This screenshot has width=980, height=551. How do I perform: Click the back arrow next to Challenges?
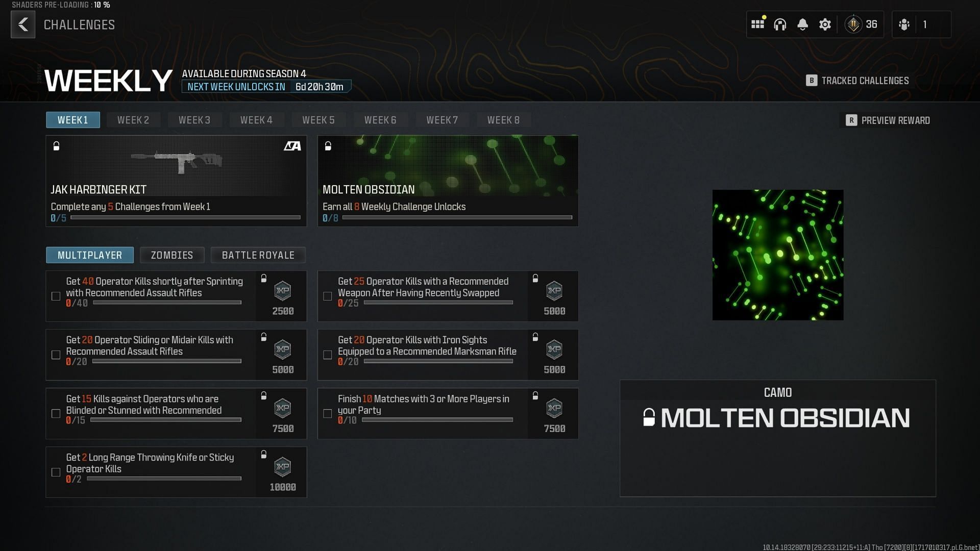[x=23, y=24]
